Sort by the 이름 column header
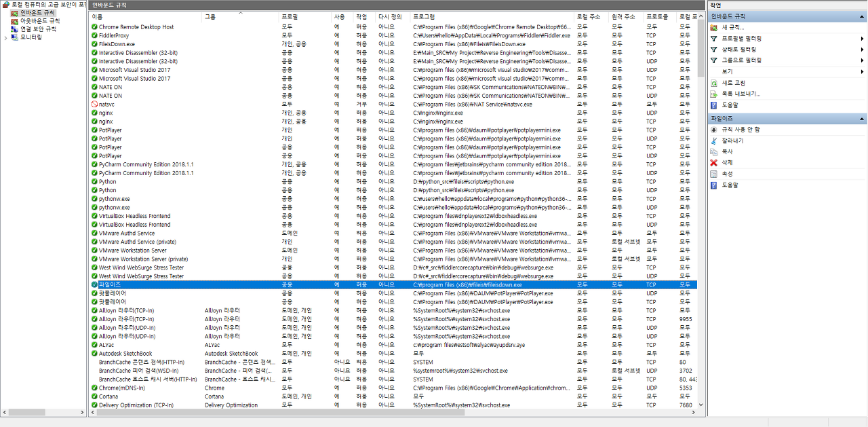The height and width of the screenshot is (427, 868). coord(146,16)
